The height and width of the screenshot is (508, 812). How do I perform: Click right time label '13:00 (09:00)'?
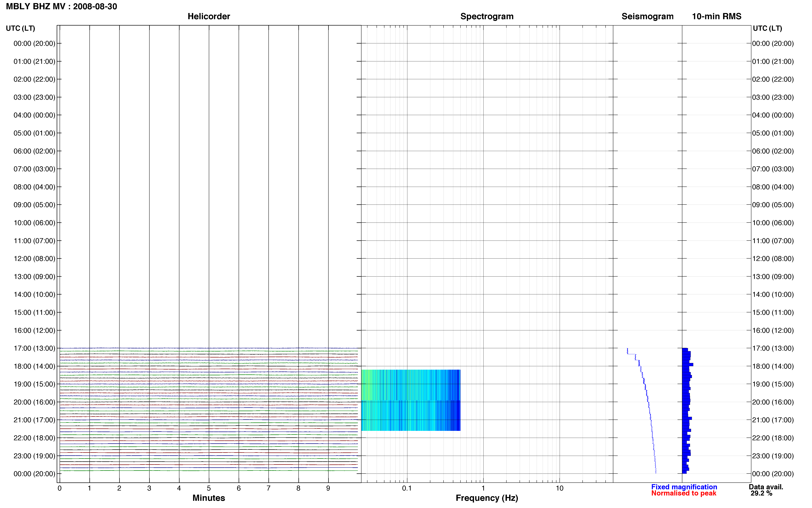coord(773,277)
